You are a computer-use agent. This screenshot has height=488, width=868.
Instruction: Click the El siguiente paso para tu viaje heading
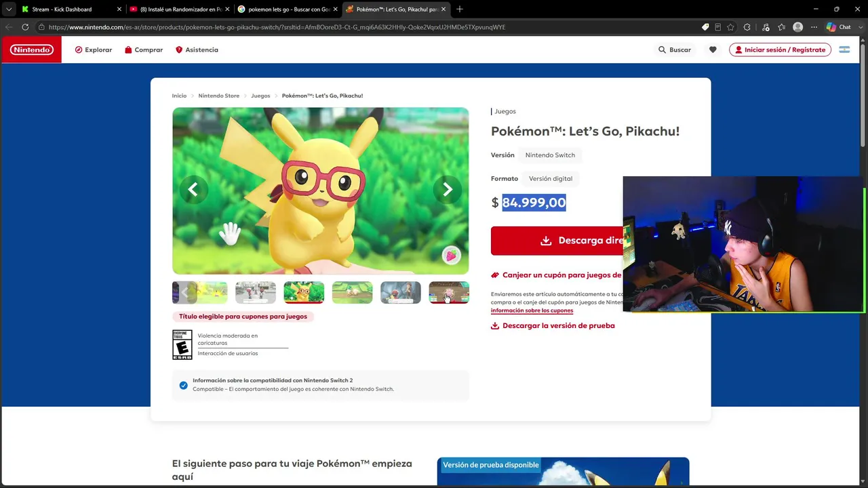[x=292, y=470]
